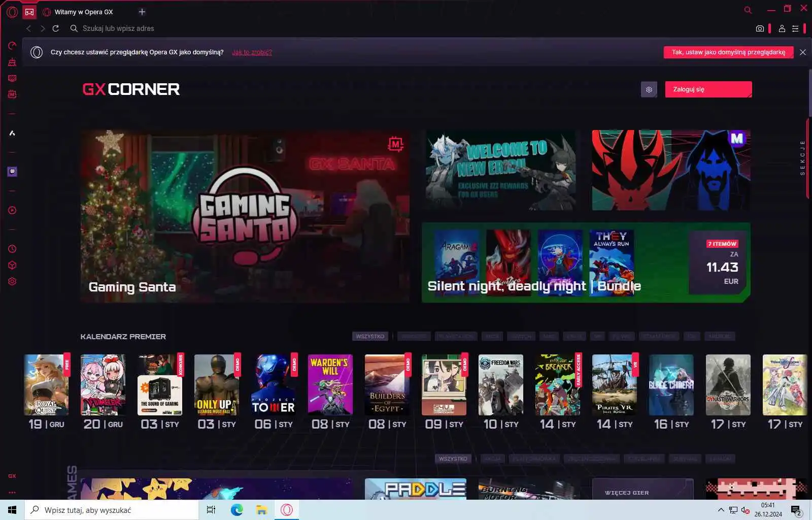This screenshot has height=520, width=812.
Task: Open the Player icon in sidebar
Action: pos(12,210)
